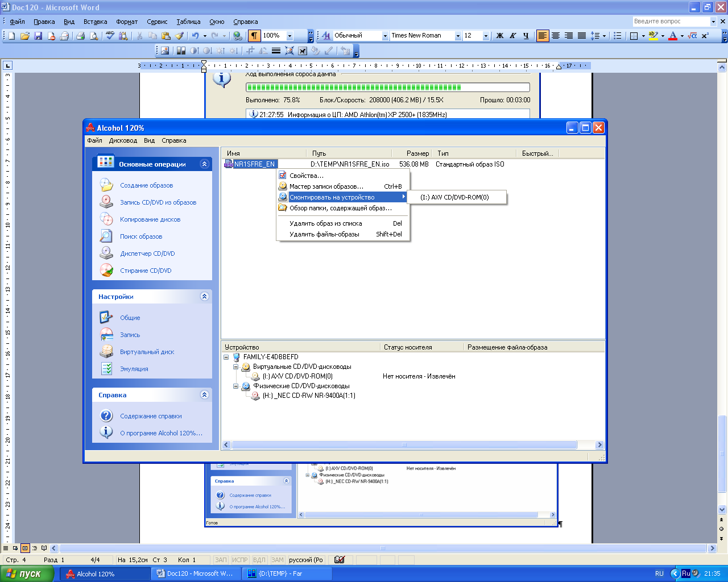Click the Стирание CD/DVD icon
This screenshot has width=728, height=582.
[106, 270]
